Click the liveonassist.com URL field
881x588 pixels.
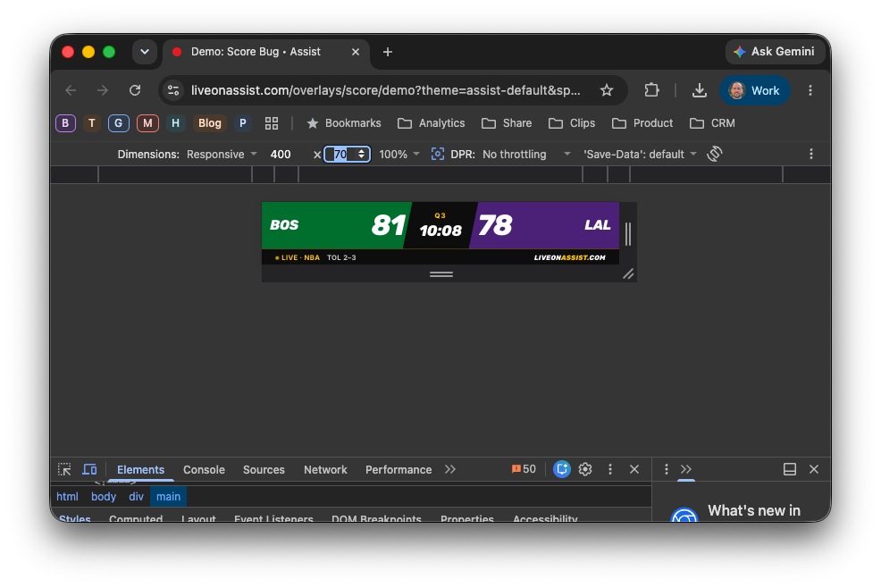pyautogui.click(x=385, y=90)
